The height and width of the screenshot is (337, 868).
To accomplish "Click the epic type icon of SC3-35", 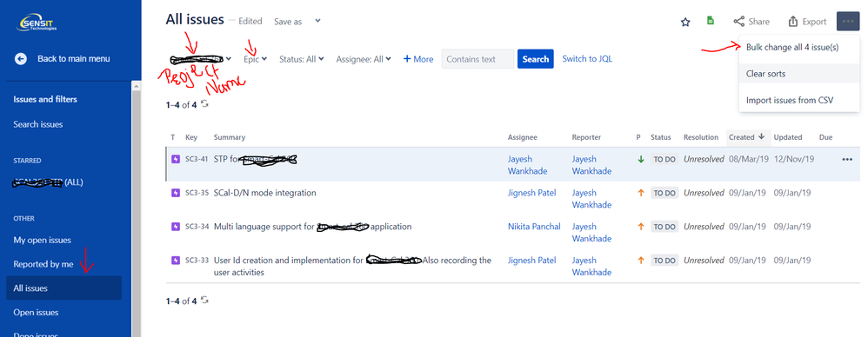I will coord(176,193).
